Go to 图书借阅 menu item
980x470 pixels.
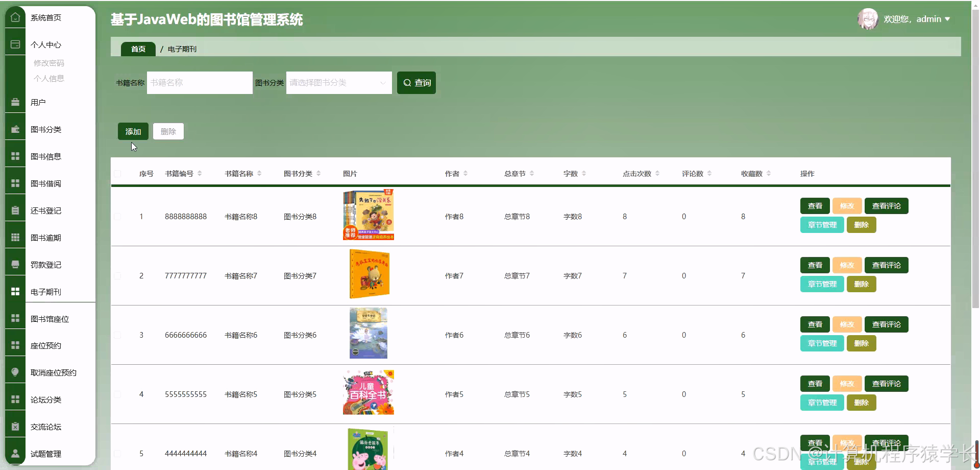46,183
